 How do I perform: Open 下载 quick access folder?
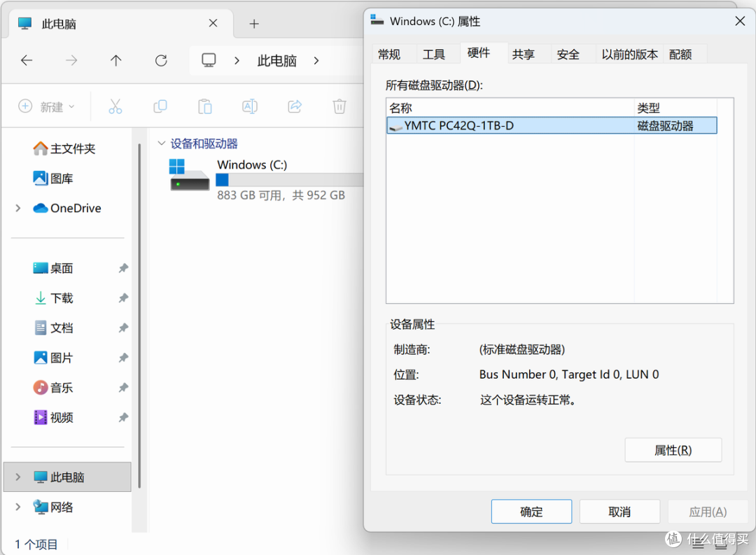[x=53, y=298]
